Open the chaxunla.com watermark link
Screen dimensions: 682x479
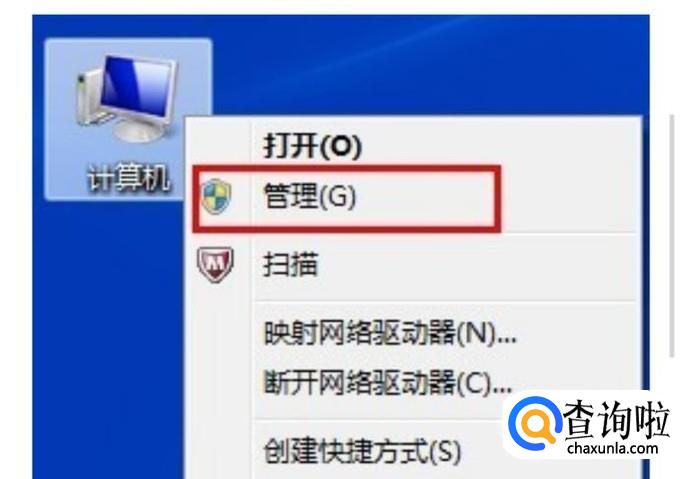612,448
